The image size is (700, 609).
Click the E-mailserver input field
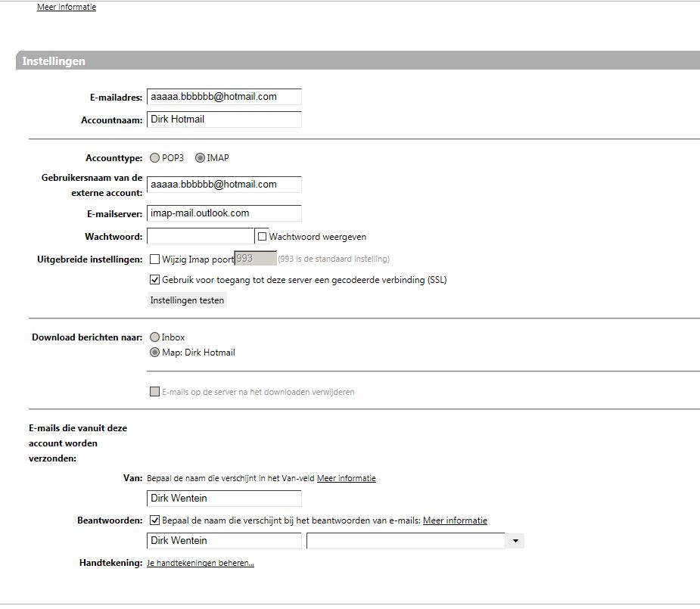(224, 213)
